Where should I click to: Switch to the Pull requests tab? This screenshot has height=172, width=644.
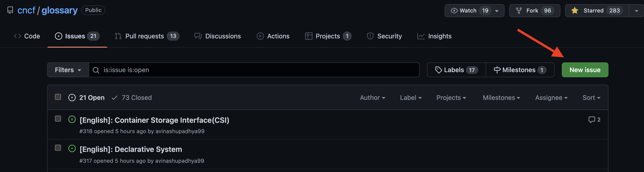(147, 36)
